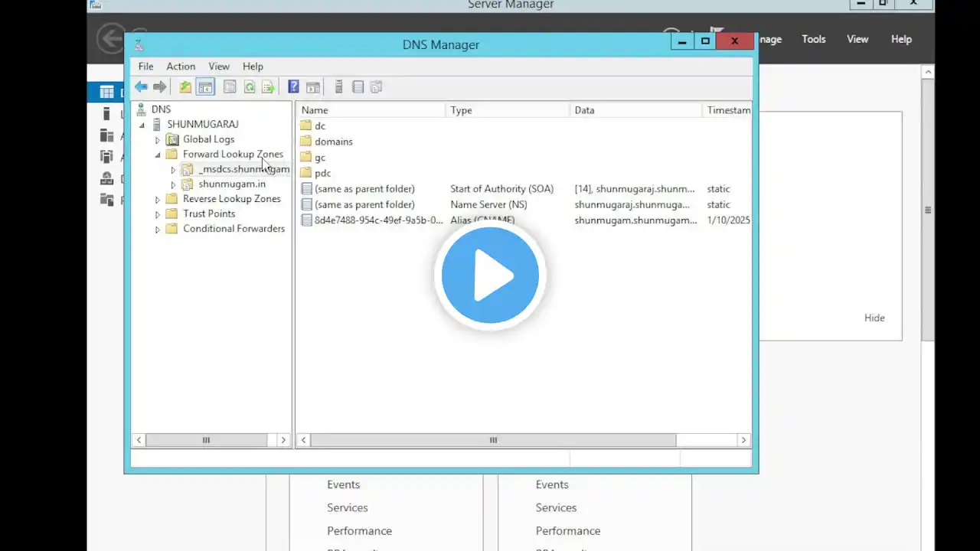Screen dimensions: 980x551
Task: Click the last toolbar icon for new record
Action: (376, 87)
